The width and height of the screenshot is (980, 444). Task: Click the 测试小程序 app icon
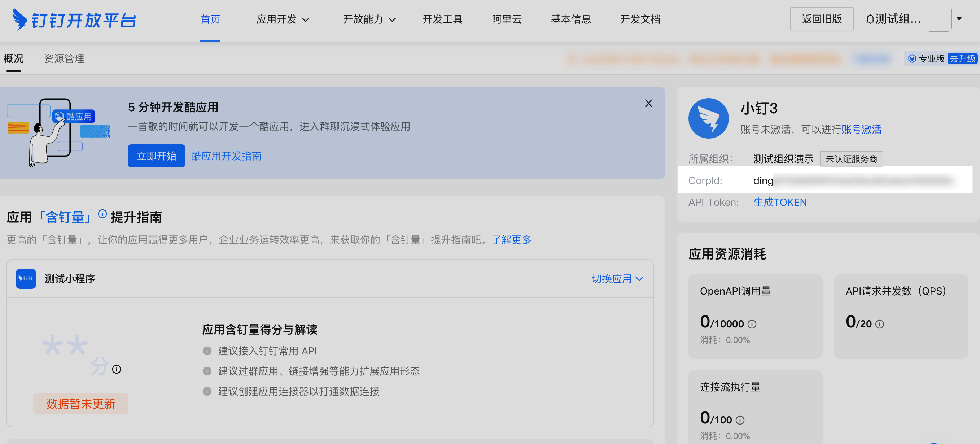click(x=26, y=279)
